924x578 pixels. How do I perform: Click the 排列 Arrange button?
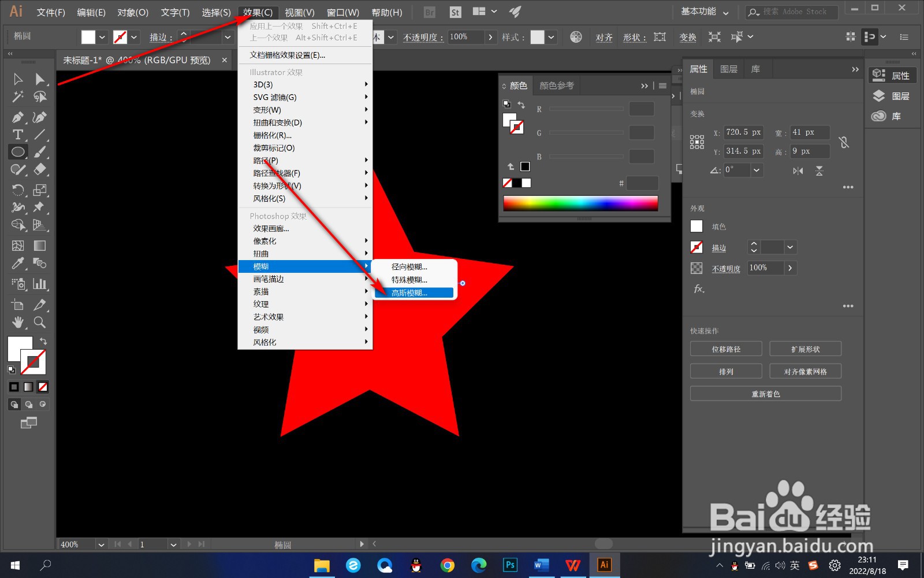coord(726,372)
